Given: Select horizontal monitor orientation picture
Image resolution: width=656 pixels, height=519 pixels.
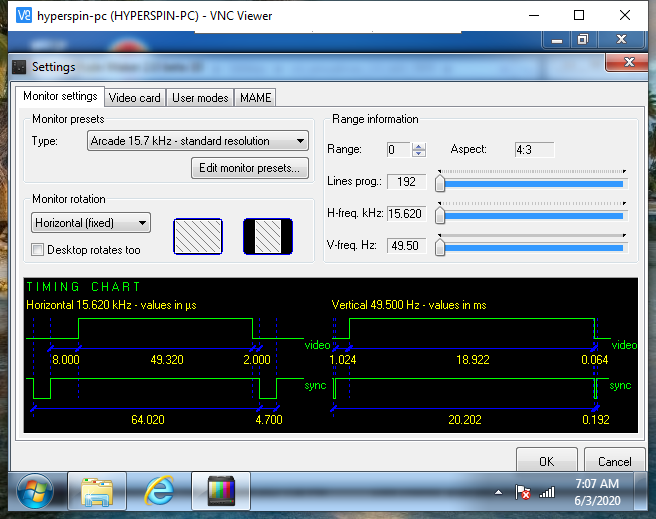Looking at the screenshot, I should (x=198, y=236).
